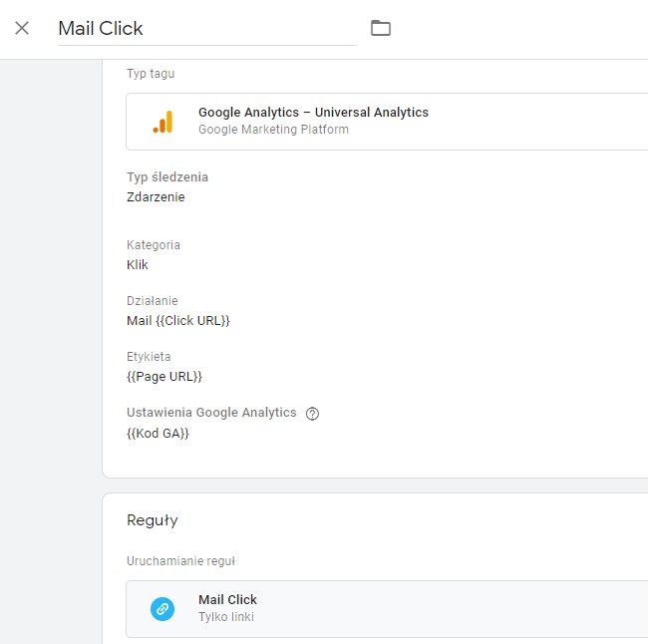Click the "Tylko linki" trigger type text
Image resolution: width=648 pixels, height=644 pixels.
click(227, 617)
